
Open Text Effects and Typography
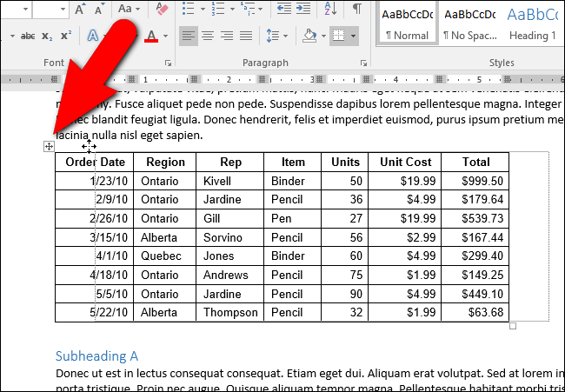(x=92, y=36)
